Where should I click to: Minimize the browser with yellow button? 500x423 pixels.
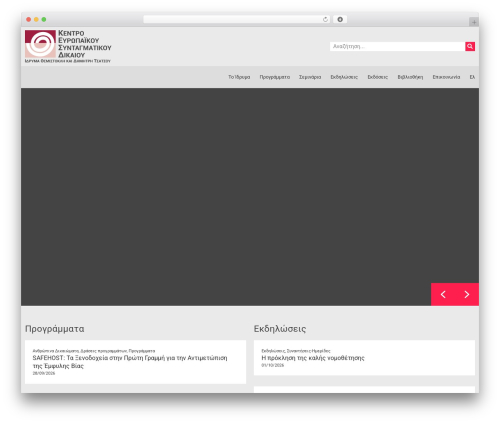click(36, 19)
